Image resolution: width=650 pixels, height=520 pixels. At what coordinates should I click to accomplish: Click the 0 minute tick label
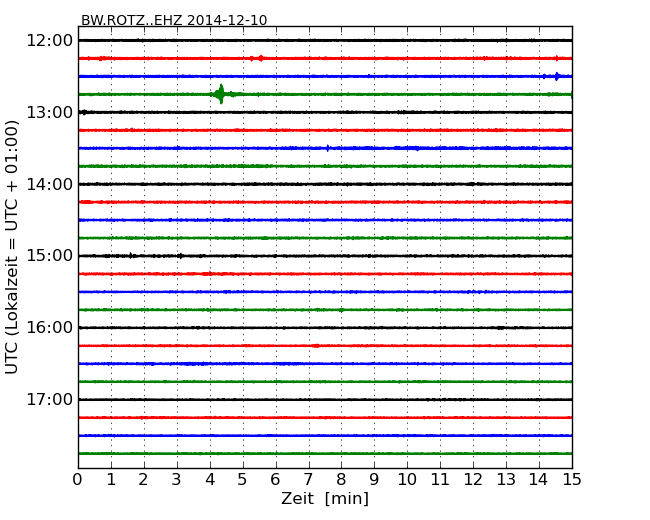tap(78, 479)
